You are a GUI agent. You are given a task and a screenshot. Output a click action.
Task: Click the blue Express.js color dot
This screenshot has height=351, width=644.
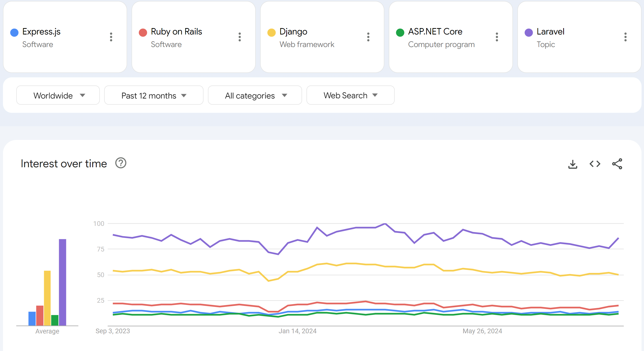14,33
